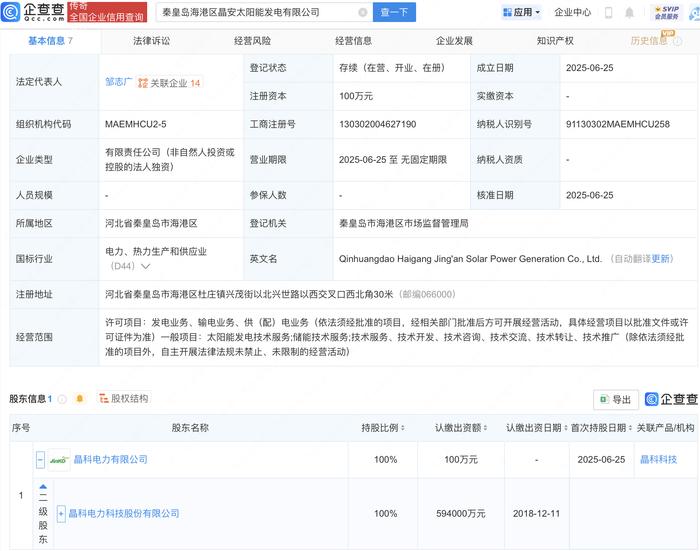Click the 自动翻译更新 link

point(642,259)
